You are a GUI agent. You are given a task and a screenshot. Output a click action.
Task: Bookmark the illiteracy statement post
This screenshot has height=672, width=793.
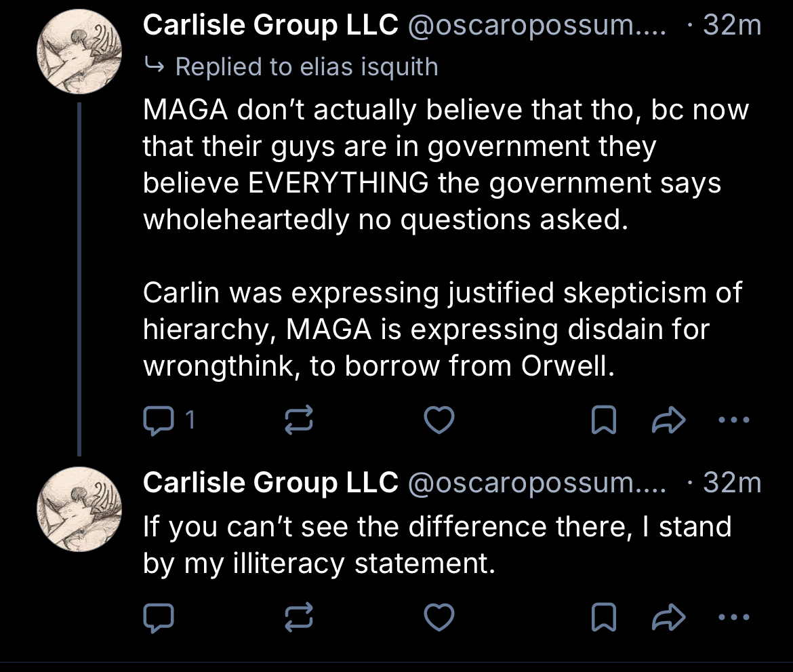coord(603,617)
